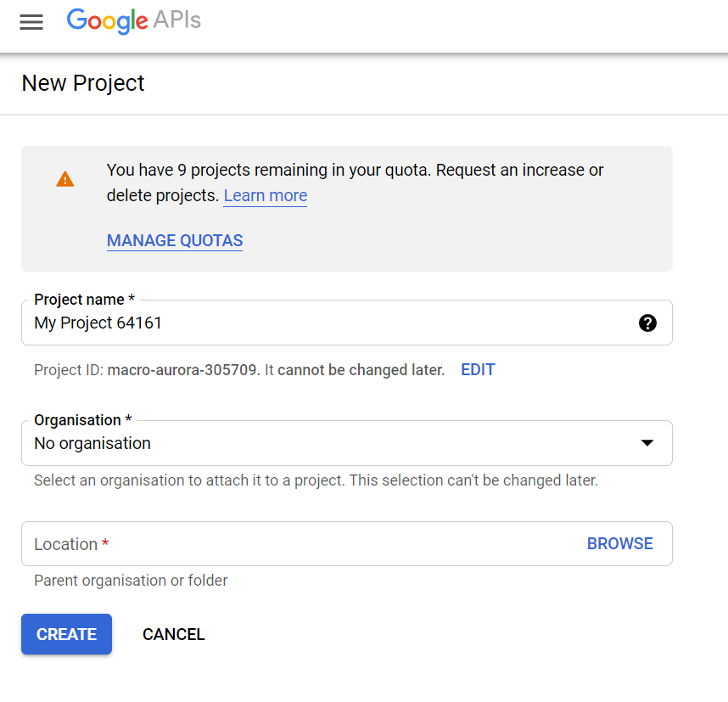Click EDIT next to the Project ID
Image resolution: width=728 pixels, height=702 pixels.
[477, 369]
